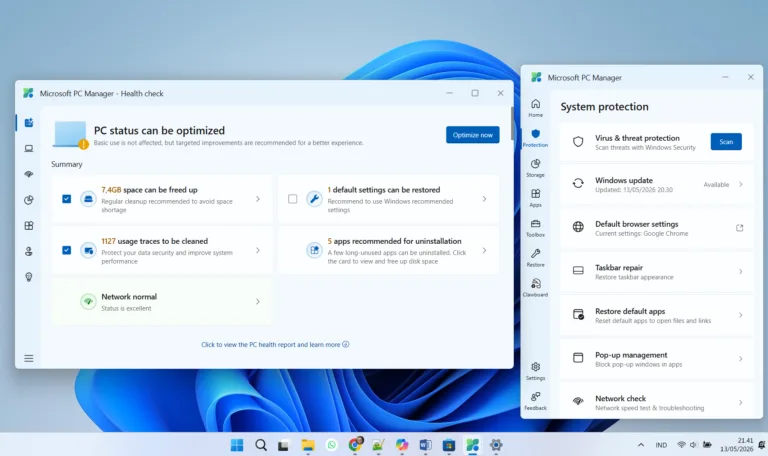
Task: Open Google Chrome from the taskbar
Action: click(355, 445)
